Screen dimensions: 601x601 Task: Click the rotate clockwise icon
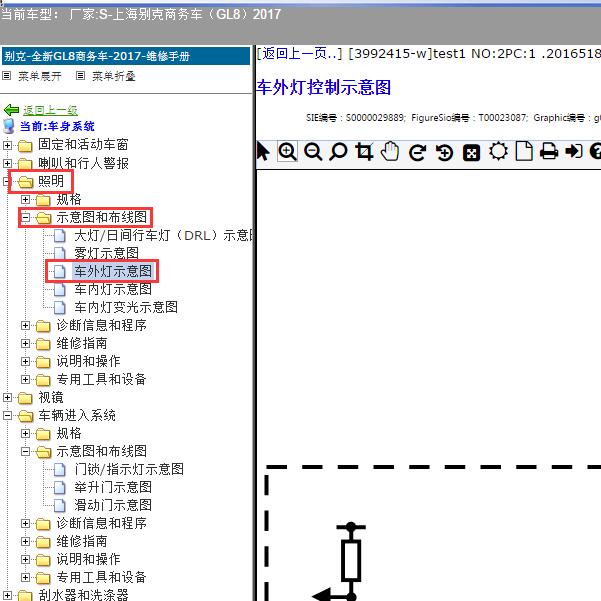[417, 153]
